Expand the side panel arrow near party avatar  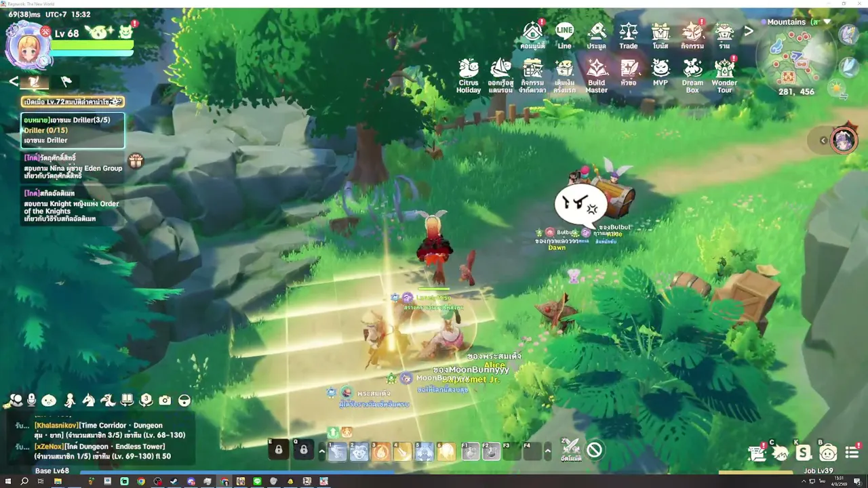click(x=823, y=140)
